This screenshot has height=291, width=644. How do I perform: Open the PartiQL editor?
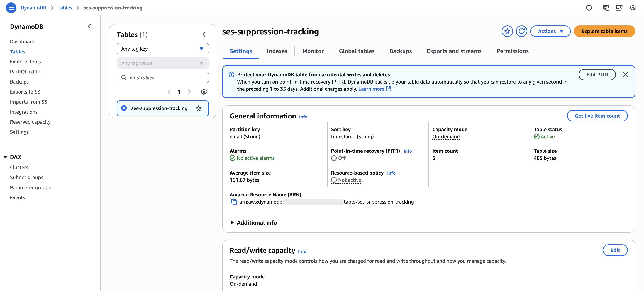[26, 72]
